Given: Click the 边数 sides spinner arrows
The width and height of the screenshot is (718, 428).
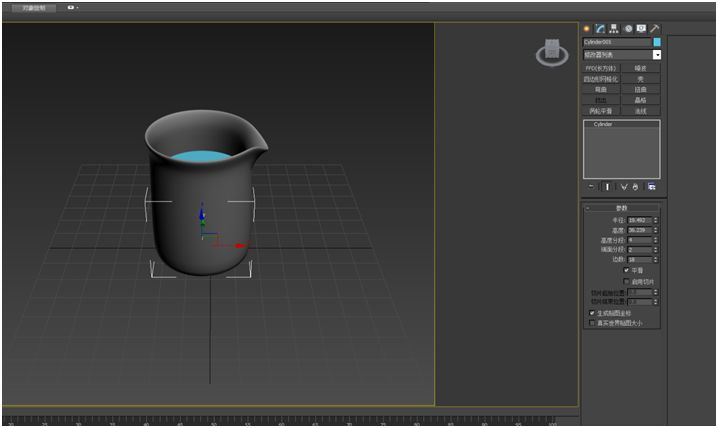Looking at the screenshot, I should [656, 260].
